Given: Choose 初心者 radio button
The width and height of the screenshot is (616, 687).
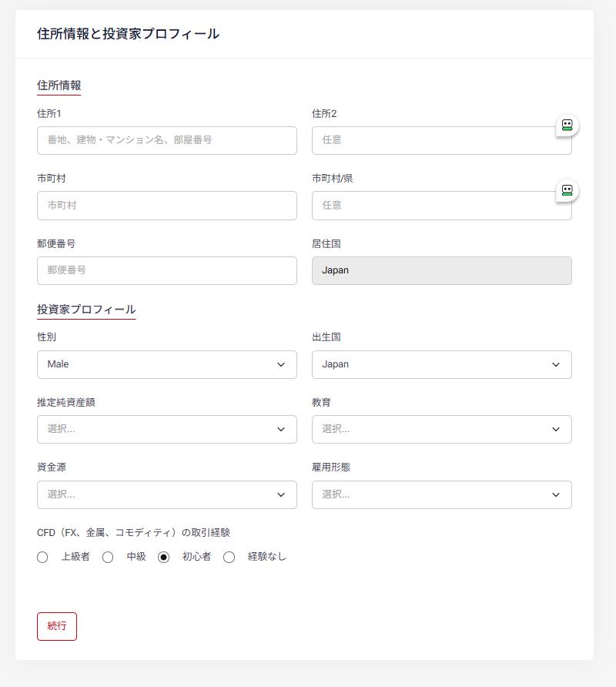Looking at the screenshot, I should click(163, 558).
